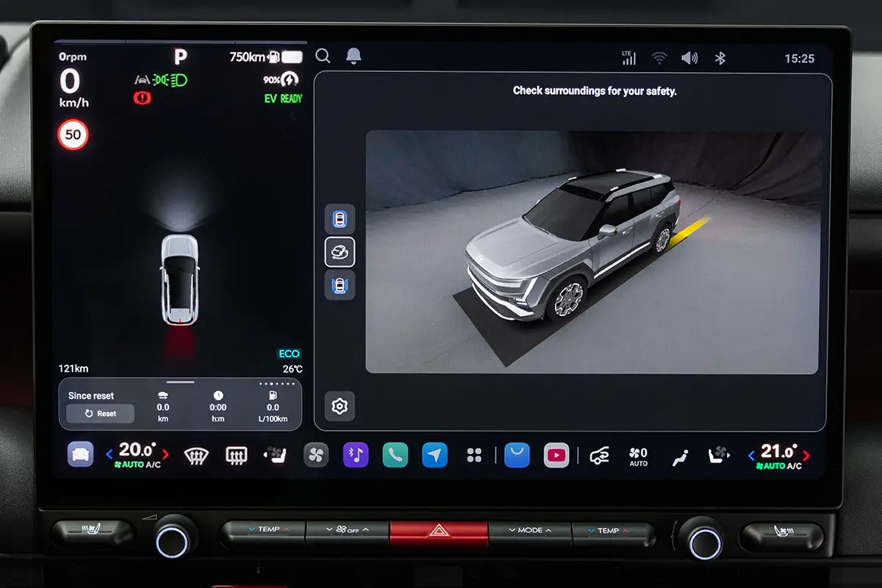Open the Phone app
Screen dimensions: 882x588
coord(395,455)
